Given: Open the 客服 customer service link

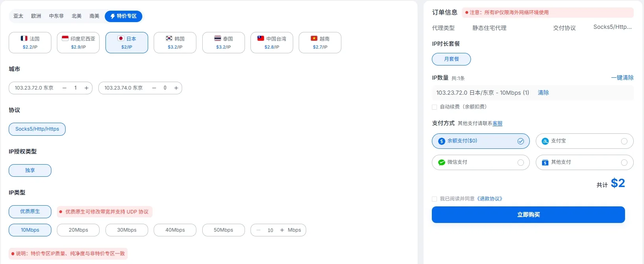Looking at the screenshot, I should point(497,124).
